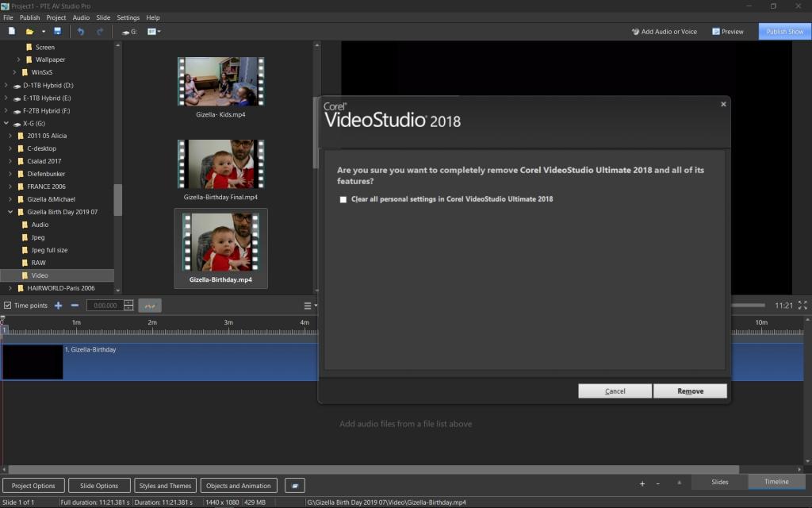Click the timeline horizontal scrollbar

373,469
